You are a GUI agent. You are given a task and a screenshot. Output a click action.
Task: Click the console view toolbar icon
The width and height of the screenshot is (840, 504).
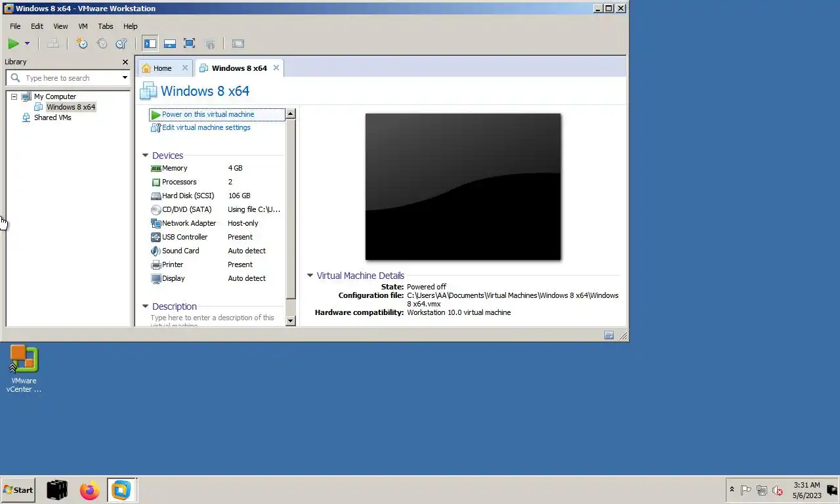(x=238, y=43)
